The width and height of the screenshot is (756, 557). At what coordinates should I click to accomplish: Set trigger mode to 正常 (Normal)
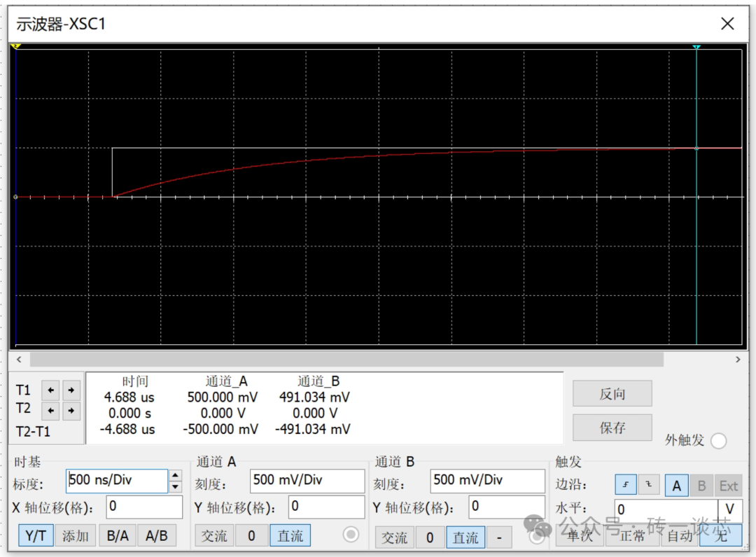coord(632,536)
